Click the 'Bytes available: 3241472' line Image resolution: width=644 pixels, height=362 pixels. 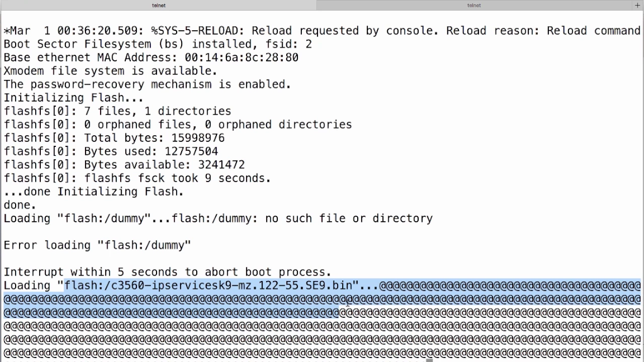point(124,165)
